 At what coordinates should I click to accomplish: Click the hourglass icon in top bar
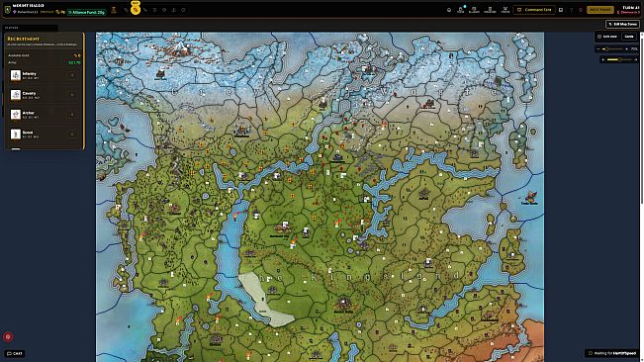pos(114,10)
